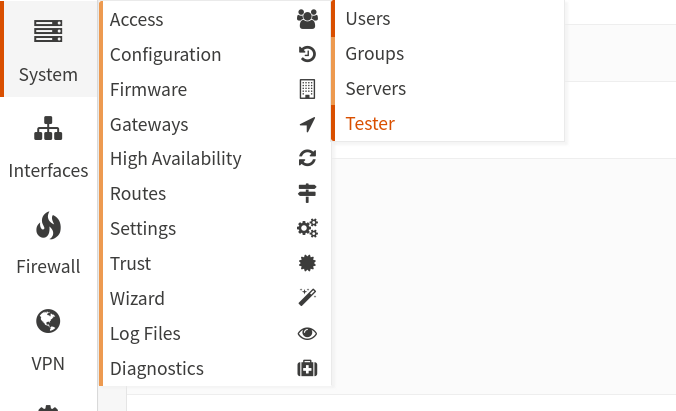Expand the Diagnostics submenu
This screenshot has width=676, height=411.
215,368
